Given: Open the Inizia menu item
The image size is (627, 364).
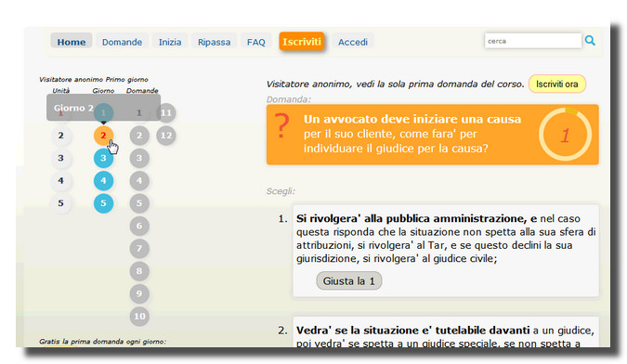Looking at the screenshot, I should point(170,42).
